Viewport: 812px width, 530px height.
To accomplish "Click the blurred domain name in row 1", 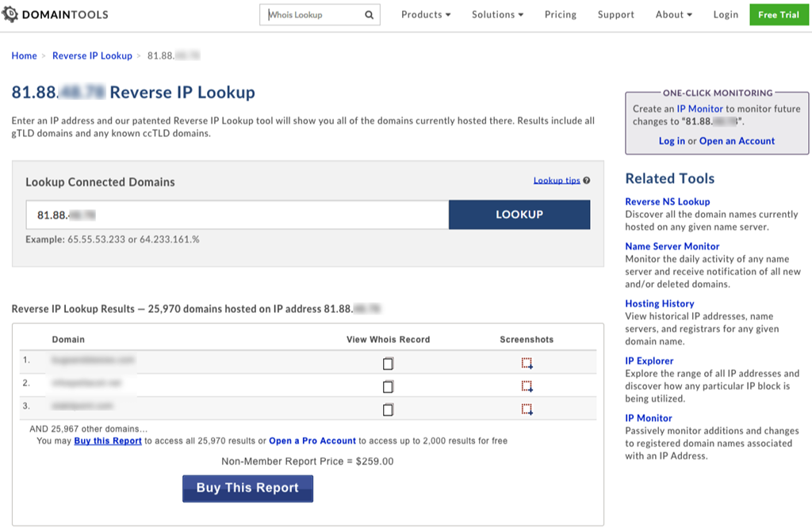I will coord(94,360).
